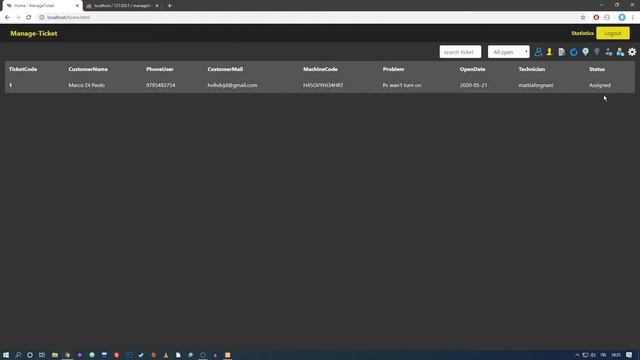Select ticket code 1 cell
Viewport: 640px width, 360px height.
click(11, 85)
